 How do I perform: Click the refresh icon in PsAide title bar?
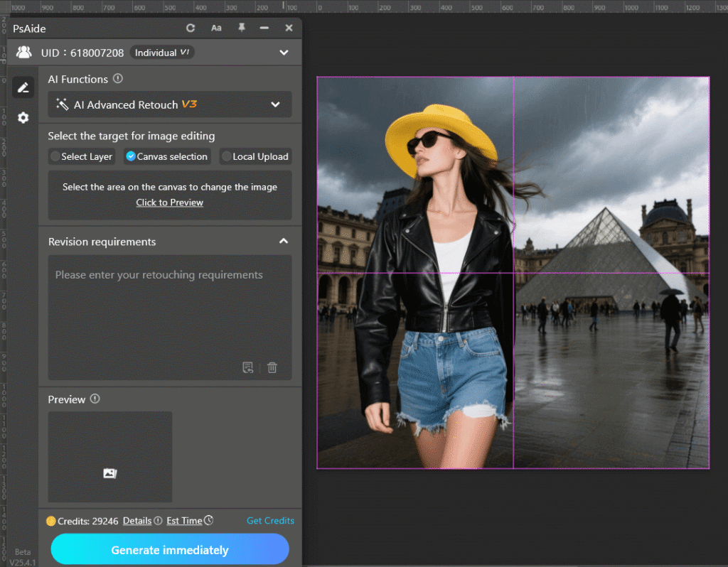point(191,28)
